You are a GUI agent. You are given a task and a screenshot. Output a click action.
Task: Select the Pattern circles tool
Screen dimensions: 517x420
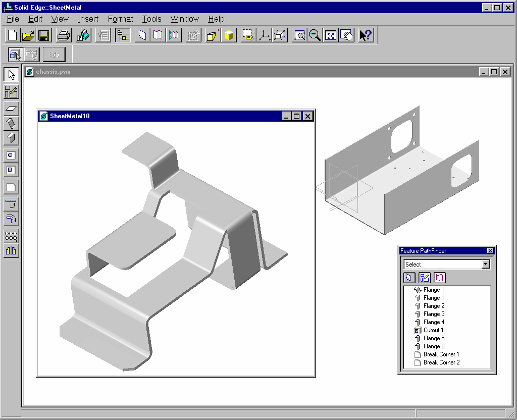click(x=11, y=236)
